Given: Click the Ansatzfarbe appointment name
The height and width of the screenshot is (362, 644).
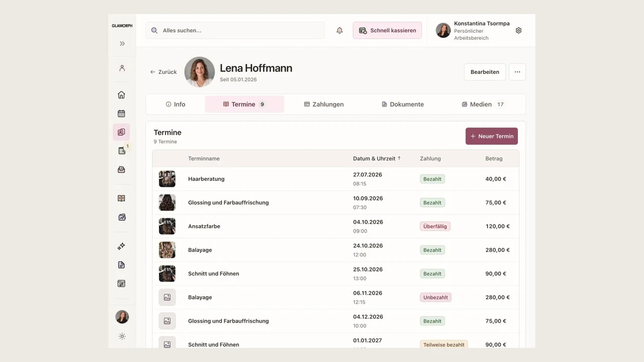Looking at the screenshot, I should [204, 226].
